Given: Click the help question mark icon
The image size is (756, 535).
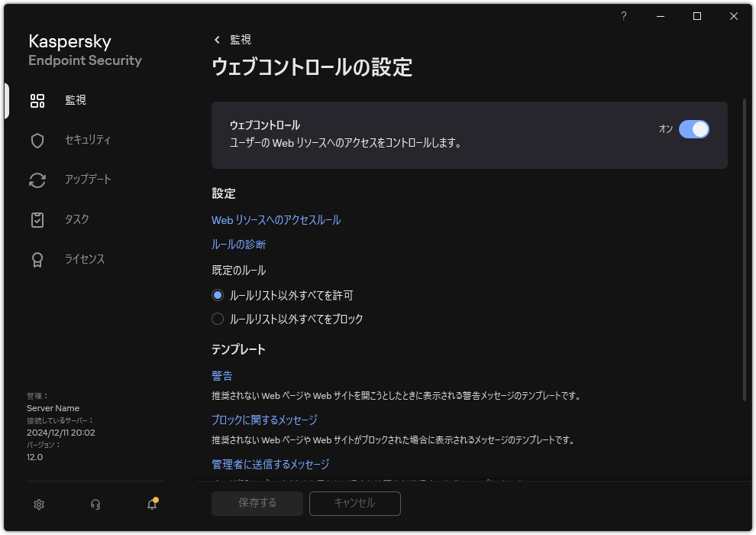Looking at the screenshot, I should 623,16.
